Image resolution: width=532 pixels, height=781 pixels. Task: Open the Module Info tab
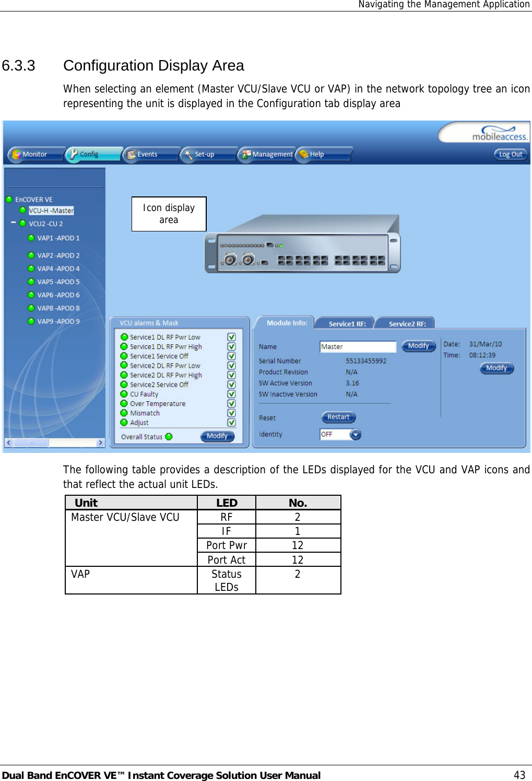coord(287,323)
